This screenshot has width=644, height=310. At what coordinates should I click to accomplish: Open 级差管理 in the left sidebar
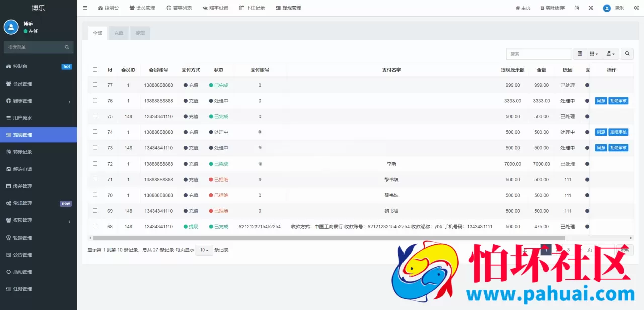(x=38, y=186)
